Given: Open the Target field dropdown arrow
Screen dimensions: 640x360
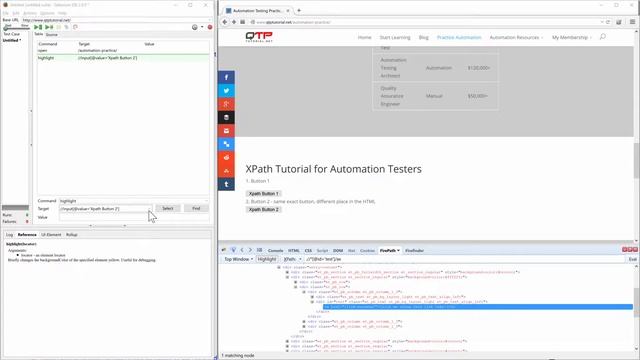Looking at the screenshot, I should (150, 209).
